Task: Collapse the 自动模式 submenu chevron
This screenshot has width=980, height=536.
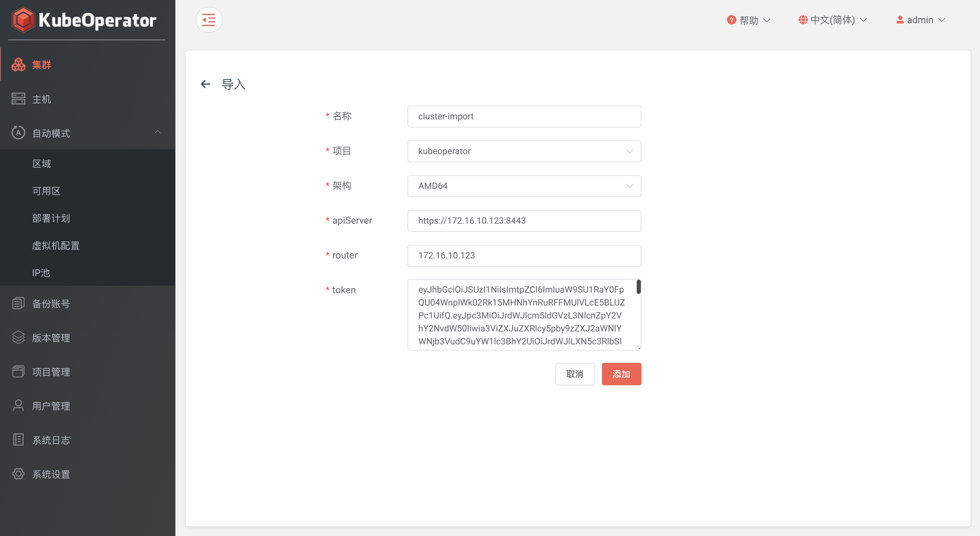Action: (x=158, y=132)
